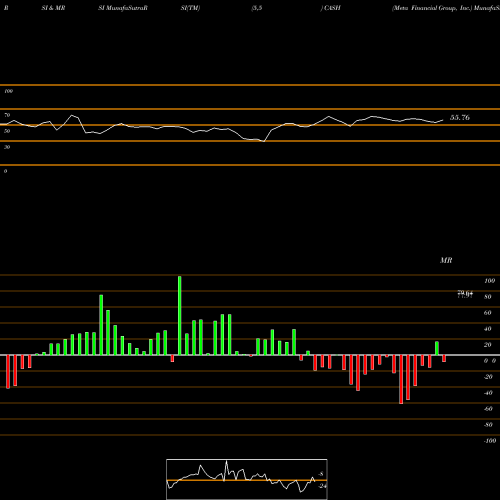Click the RSI 100 axis label

[8, 91]
